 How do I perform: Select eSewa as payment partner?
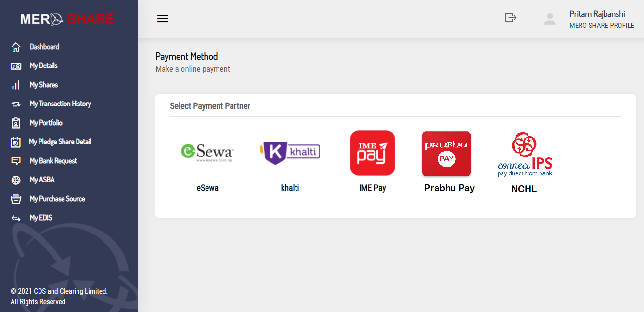pyautogui.click(x=207, y=152)
